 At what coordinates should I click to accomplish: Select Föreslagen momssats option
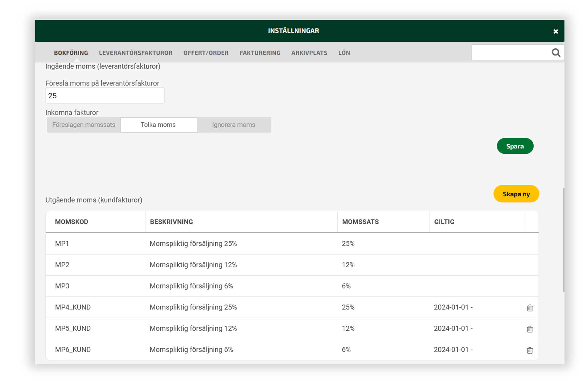click(84, 125)
